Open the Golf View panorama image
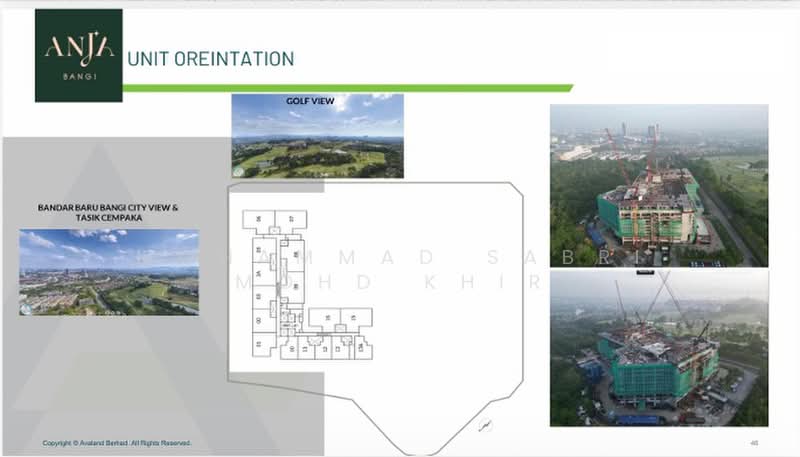This screenshot has width=800, height=457. (317, 136)
